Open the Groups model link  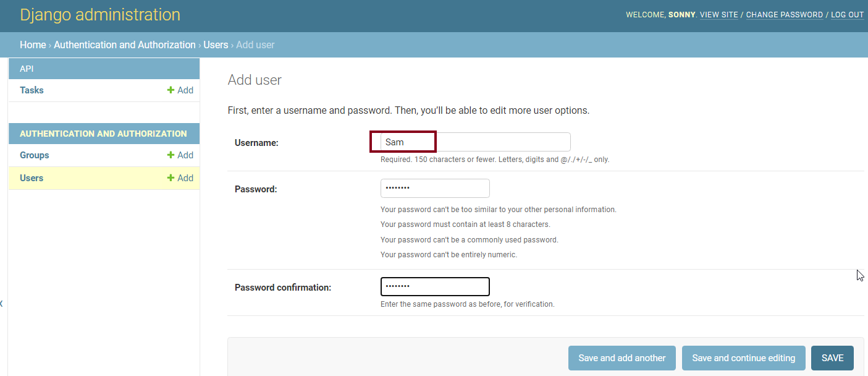click(x=34, y=155)
